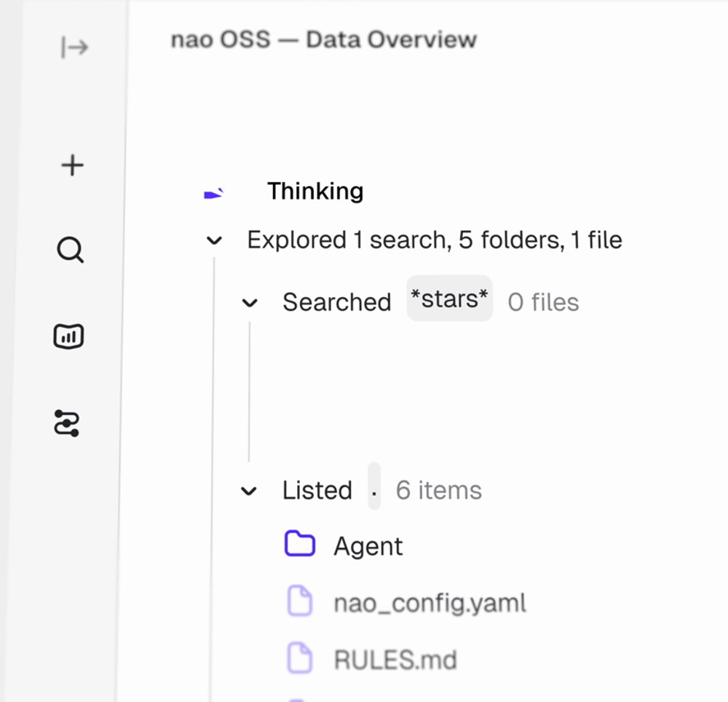Click the RULES.md file icon
This screenshot has width=728, height=702.
[x=300, y=658]
